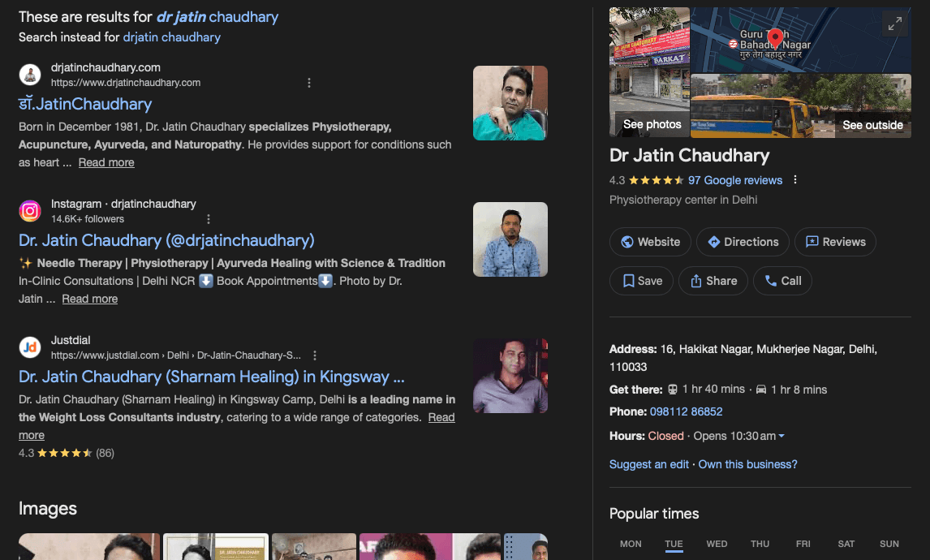Click the Justdial logo icon
This screenshot has width=930, height=560.
point(30,347)
